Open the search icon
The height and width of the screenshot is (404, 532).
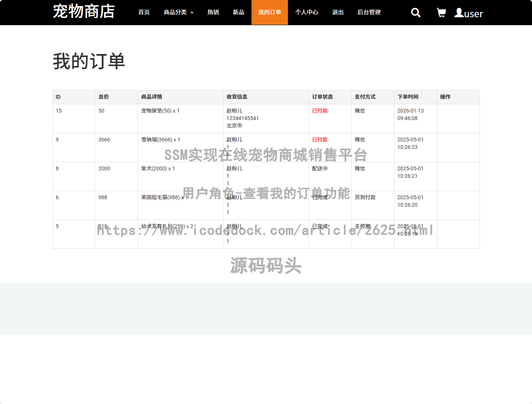point(415,12)
